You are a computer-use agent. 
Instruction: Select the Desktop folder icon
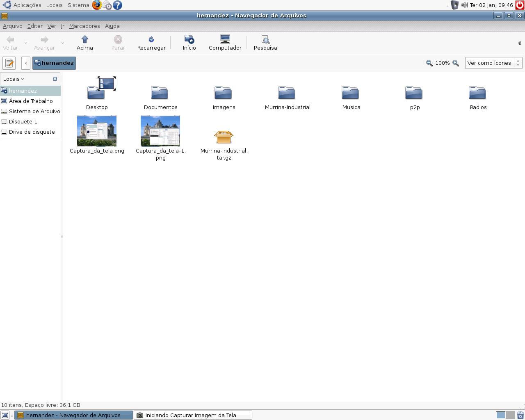point(97,93)
